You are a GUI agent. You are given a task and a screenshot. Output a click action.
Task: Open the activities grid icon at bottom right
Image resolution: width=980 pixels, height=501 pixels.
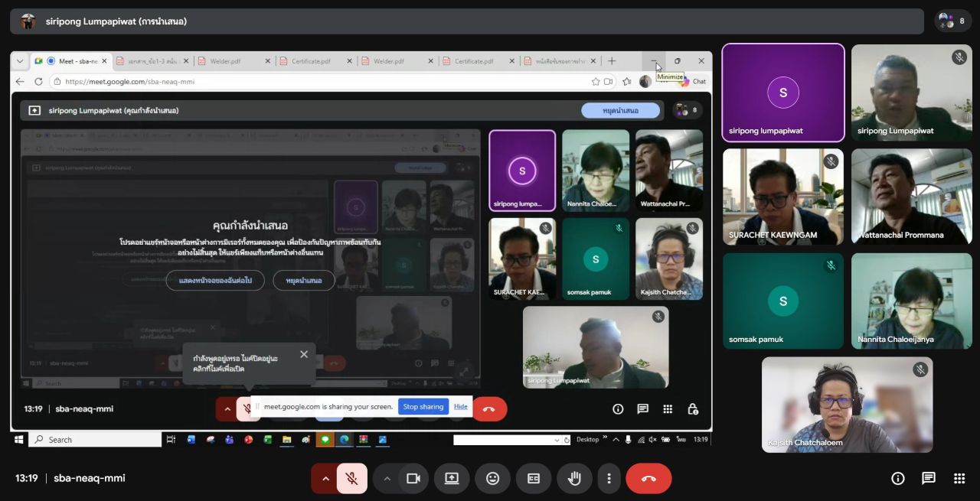[959, 479]
